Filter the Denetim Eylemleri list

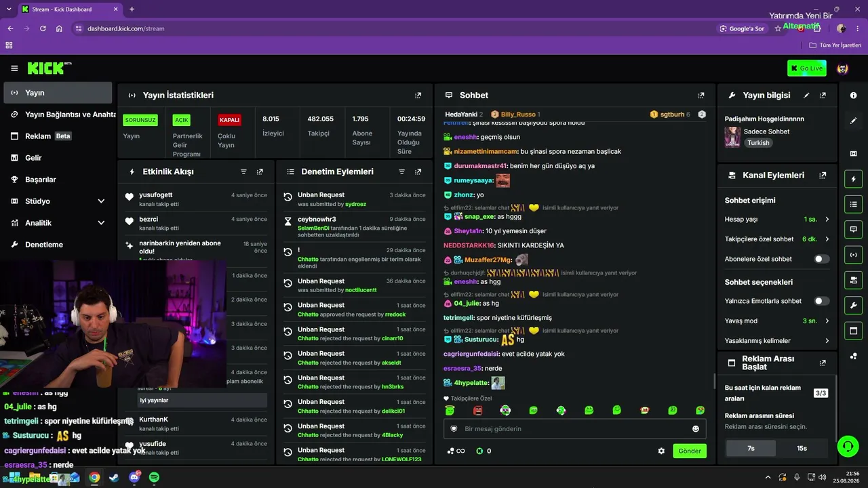[x=401, y=172]
